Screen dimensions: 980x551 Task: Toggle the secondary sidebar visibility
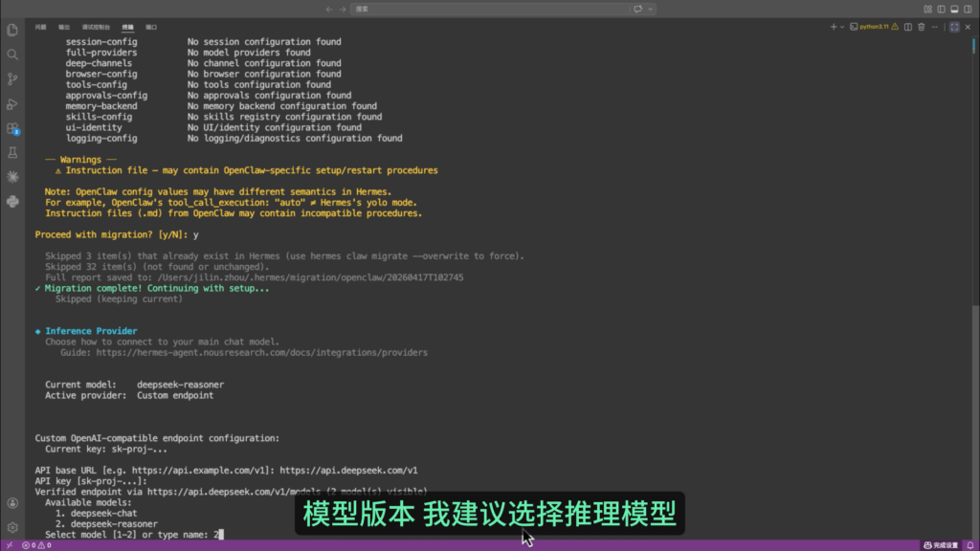click(968, 9)
